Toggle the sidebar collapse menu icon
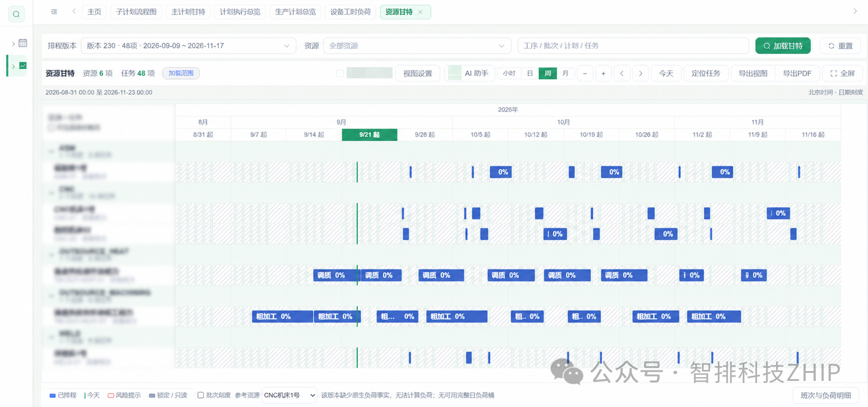 pos(55,12)
